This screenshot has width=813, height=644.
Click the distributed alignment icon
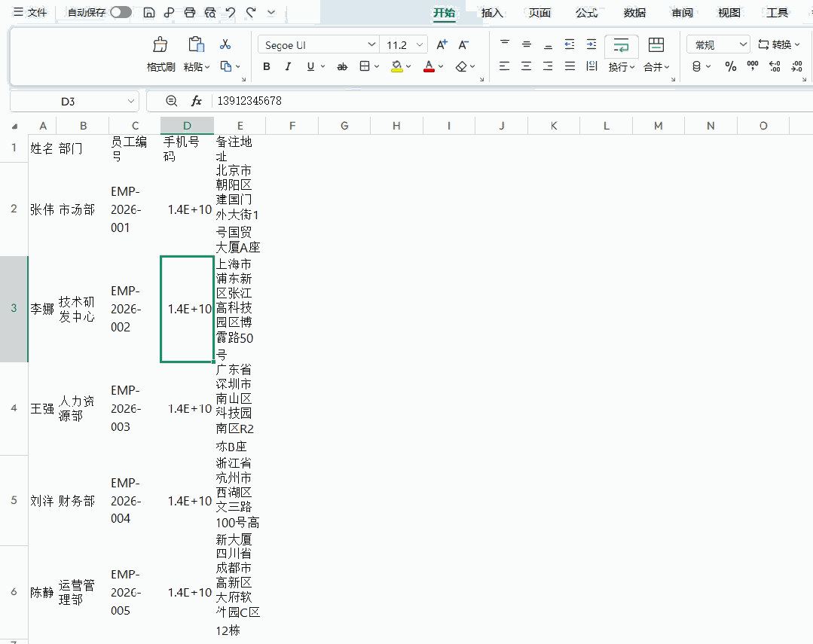(x=591, y=66)
